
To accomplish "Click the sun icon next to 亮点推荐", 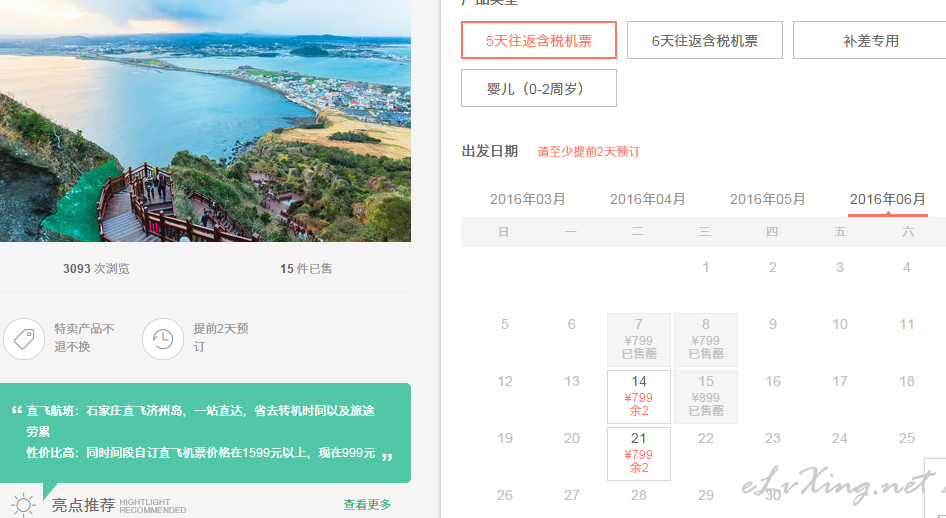I will 24,505.
